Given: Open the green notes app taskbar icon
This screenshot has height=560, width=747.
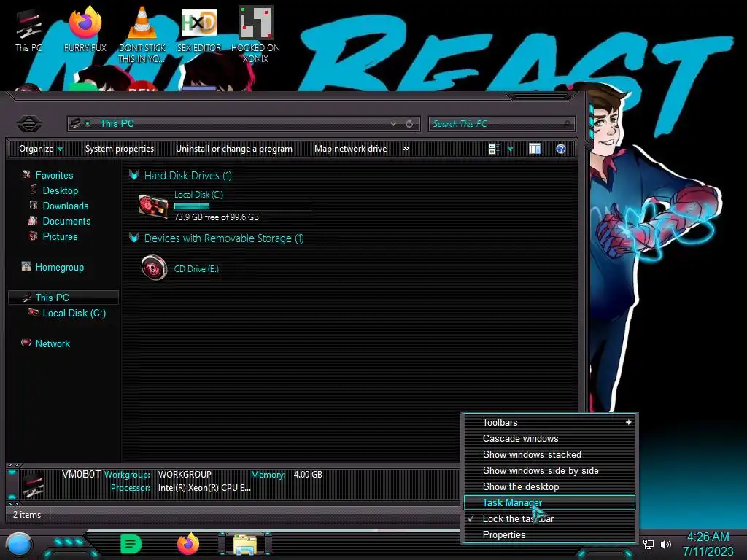Looking at the screenshot, I should (131, 544).
